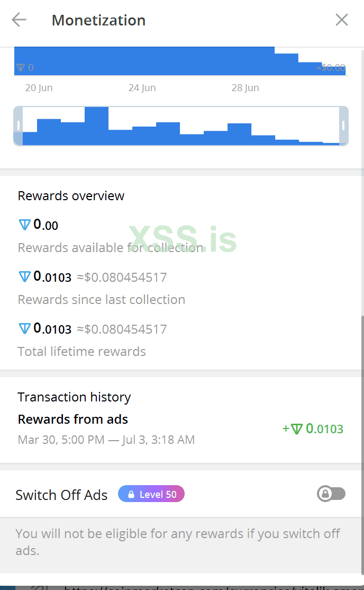Toggle the Switch Off Ads switch
Image resolution: width=364 pixels, height=590 pixels.
[331, 494]
